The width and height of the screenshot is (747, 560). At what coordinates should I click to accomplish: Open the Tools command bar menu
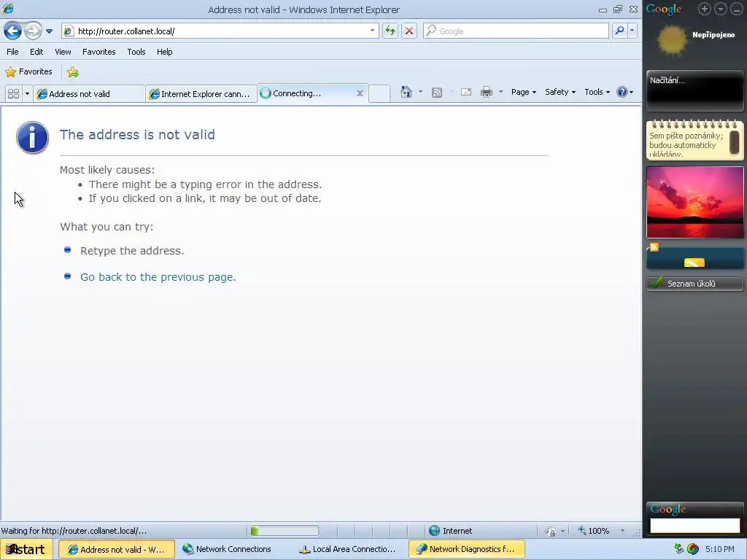coord(597,92)
